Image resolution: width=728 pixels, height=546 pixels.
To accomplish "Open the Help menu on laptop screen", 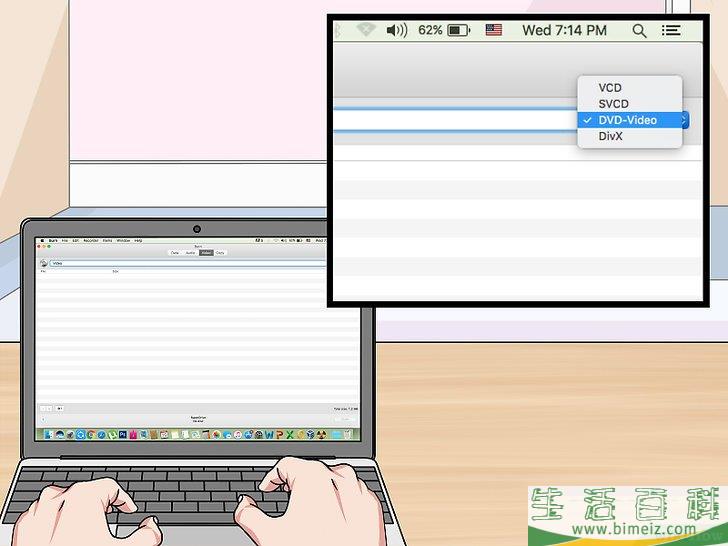I will coord(138,240).
